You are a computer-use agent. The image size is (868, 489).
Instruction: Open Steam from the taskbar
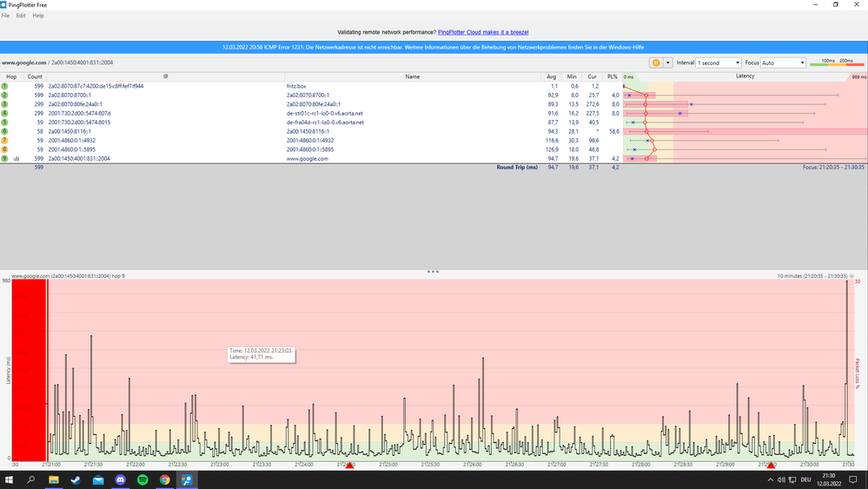tap(76, 479)
